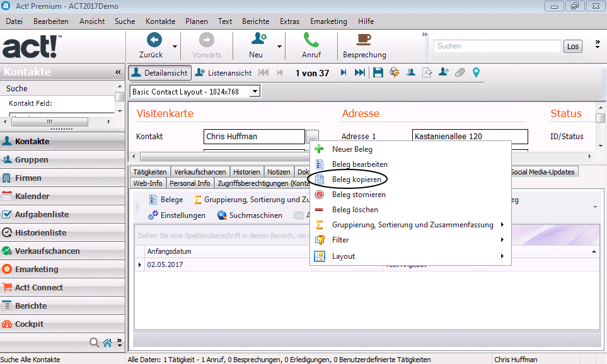This screenshot has height=364, width=607.
Task: Click the map location pin icon
Action: pyautogui.click(x=476, y=72)
